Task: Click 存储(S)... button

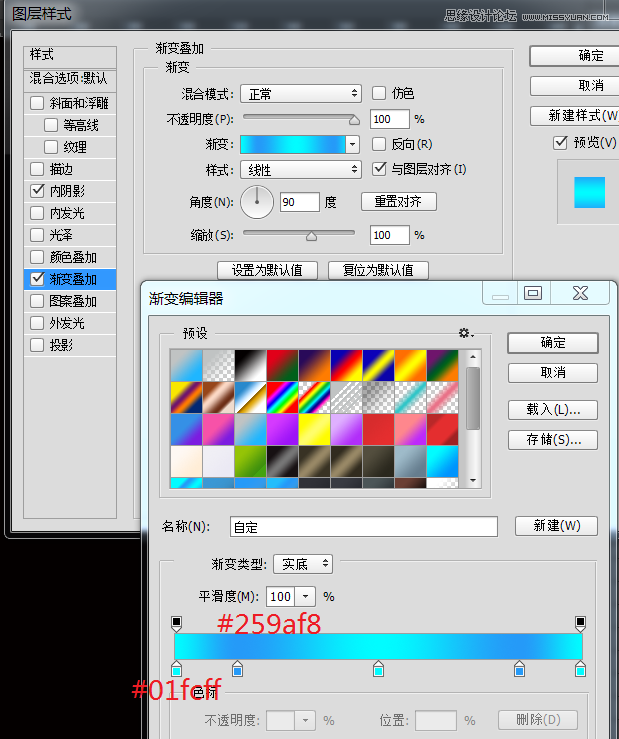Action: pos(553,440)
